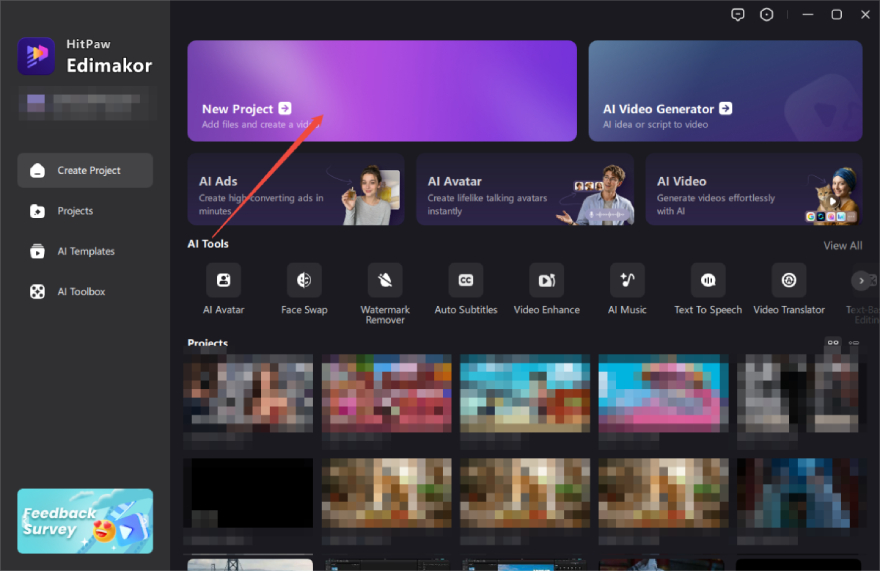
Task: Switch projects to list view icon
Action: 854,342
